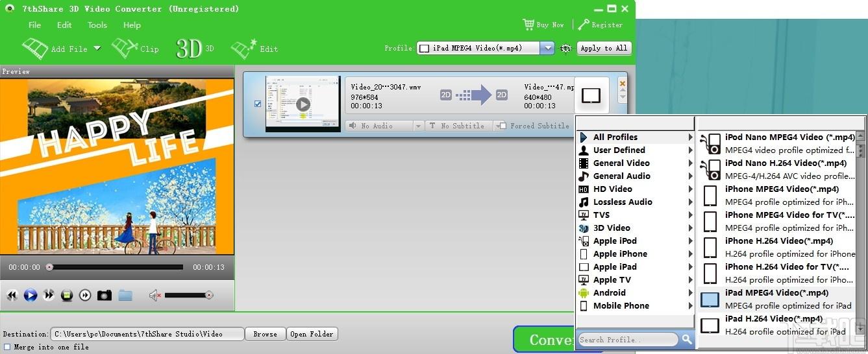Click the Register key icon
868x354 pixels.
tap(584, 25)
